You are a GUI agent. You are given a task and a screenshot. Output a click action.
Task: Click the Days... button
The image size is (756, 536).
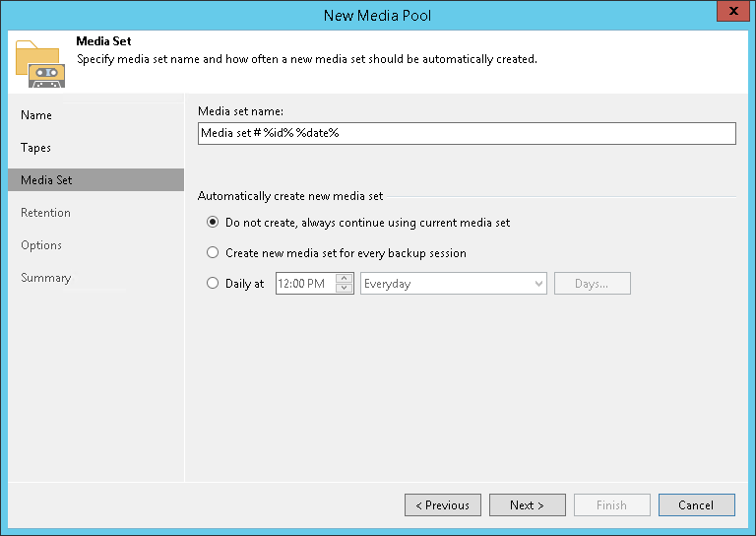tap(592, 284)
